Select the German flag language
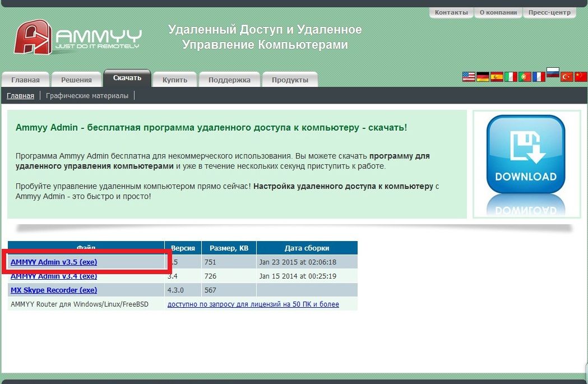 click(x=483, y=76)
